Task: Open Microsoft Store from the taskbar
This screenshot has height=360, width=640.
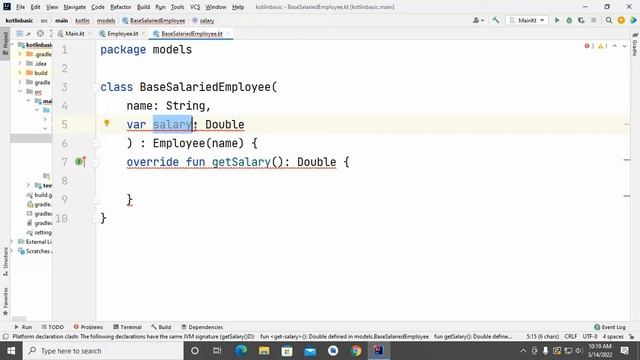Action: coord(287,351)
